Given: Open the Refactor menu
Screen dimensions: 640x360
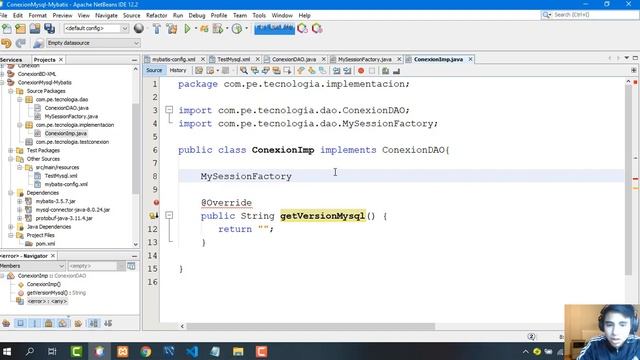Looking at the screenshot, I should pos(157,15).
